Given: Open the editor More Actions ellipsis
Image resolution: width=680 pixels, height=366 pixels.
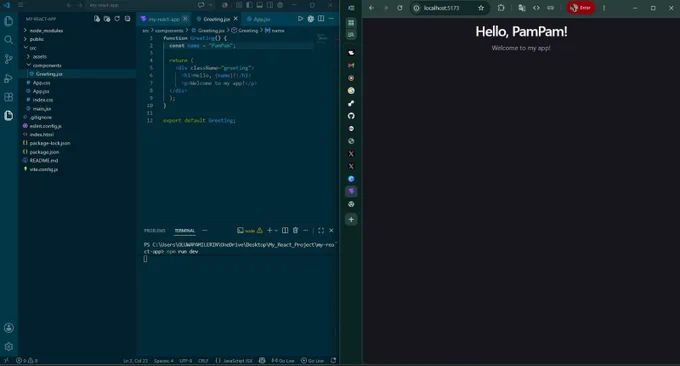Looking at the screenshot, I should [331, 19].
